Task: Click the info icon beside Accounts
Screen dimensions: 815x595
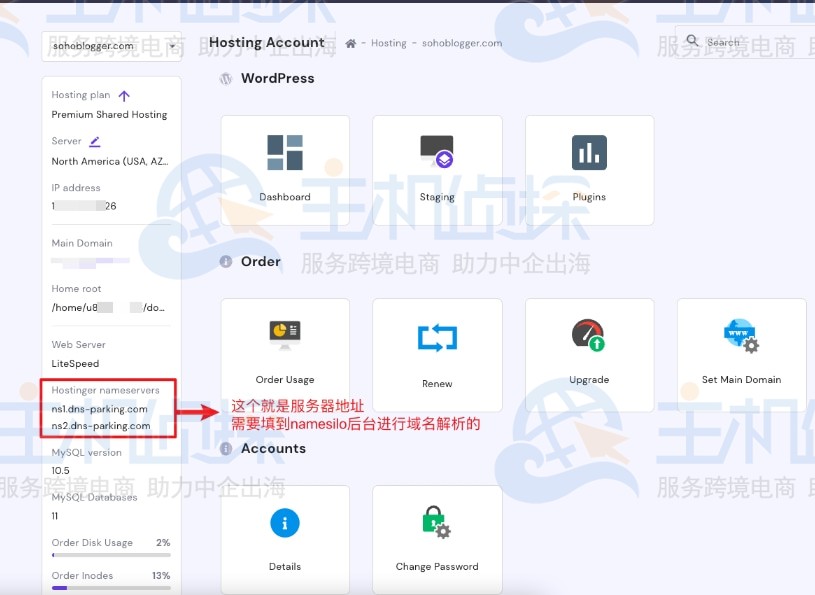Action: (x=226, y=448)
